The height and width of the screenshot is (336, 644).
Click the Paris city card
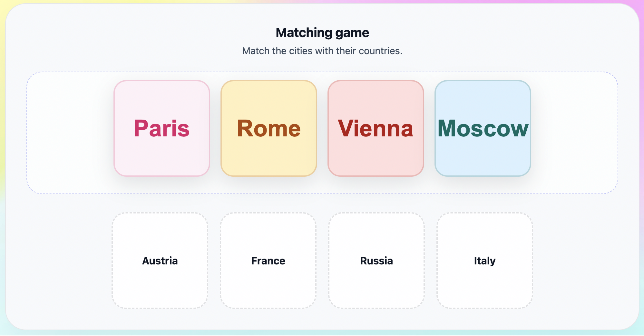tap(162, 128)
